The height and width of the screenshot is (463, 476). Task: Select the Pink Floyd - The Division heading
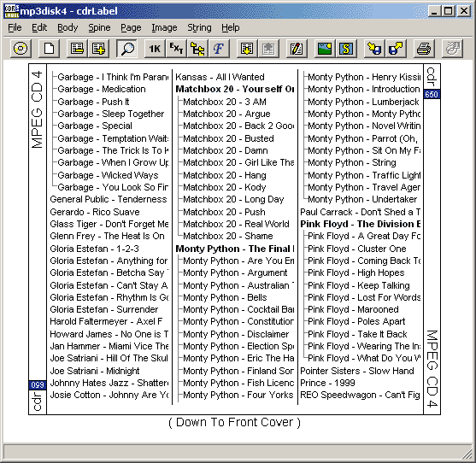coord(361,224)
